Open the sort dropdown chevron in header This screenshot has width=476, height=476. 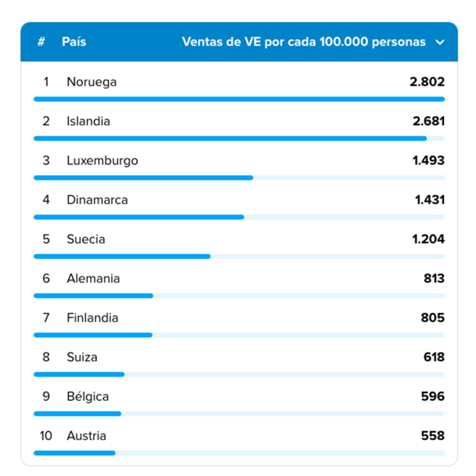click(440, 42)
